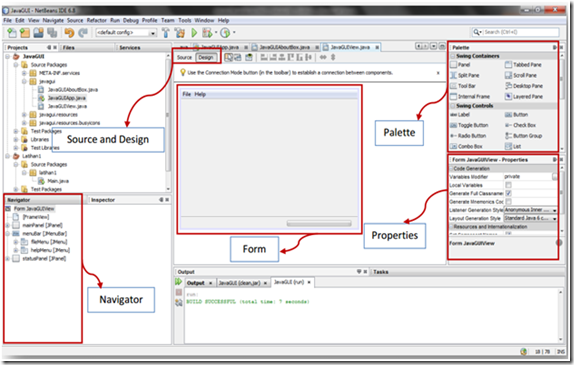The image size is (574, 365).
Task: Switch to Design view toggle
Action: 206,57
